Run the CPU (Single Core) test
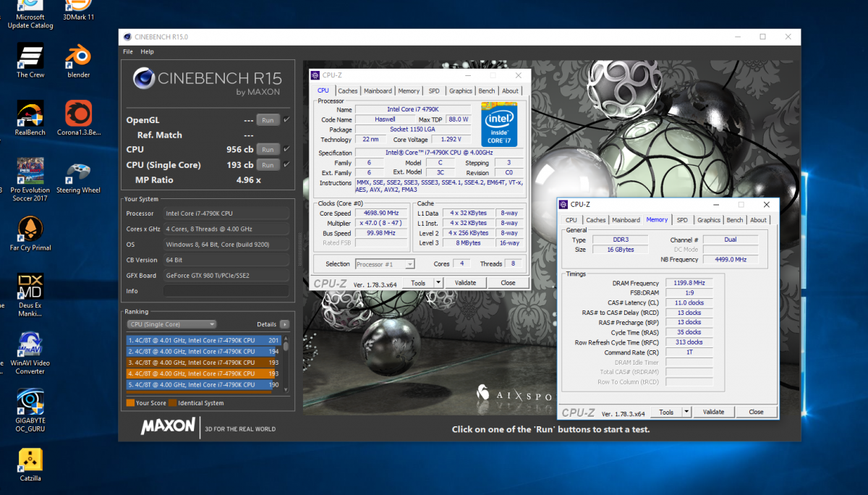Image resolution: width=868 pixels, height=495 pixels. (x=268, y=165)
